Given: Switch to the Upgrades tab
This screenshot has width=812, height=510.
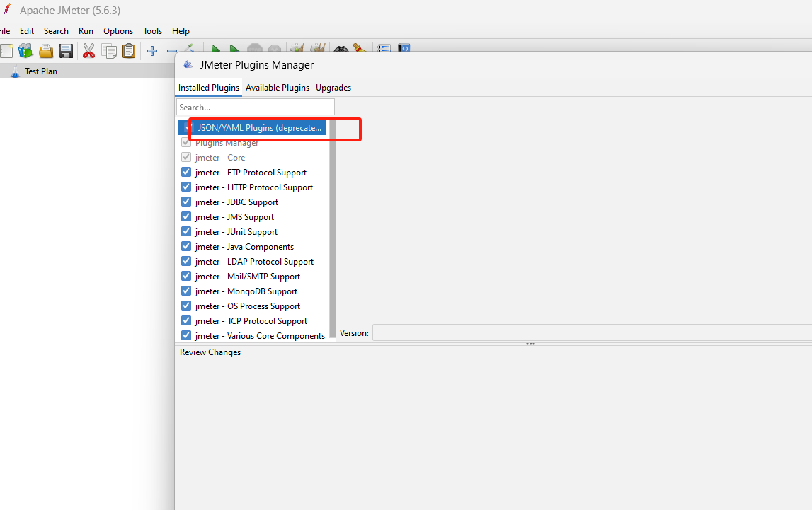Looking at the screenshot, I should (x=333, y=88).
